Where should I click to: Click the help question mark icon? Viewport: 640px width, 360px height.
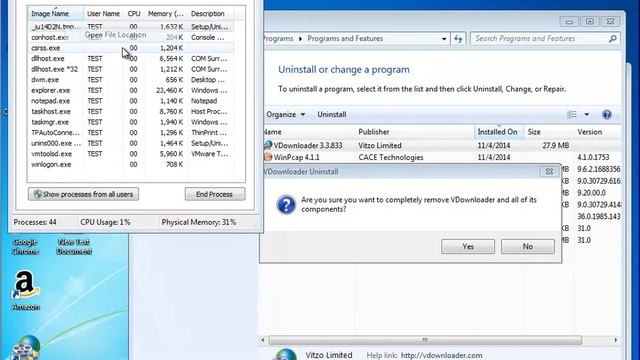point(607,115)
